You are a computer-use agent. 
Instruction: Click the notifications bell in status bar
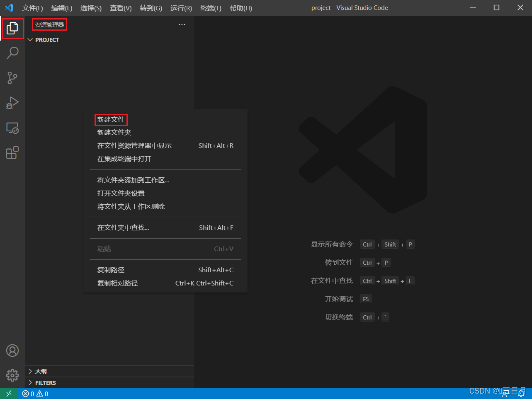pyautogui.click(x=522, y=394)
